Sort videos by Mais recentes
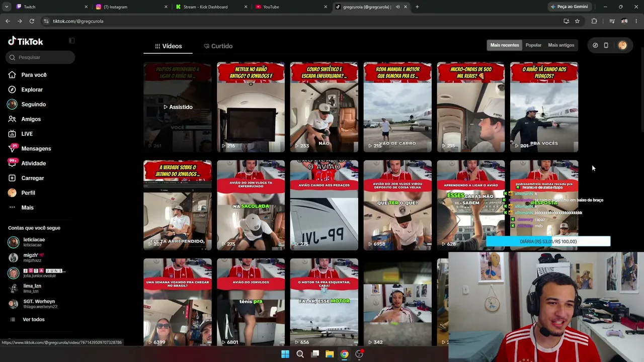The image size is (644, 362). click(505, 45)
